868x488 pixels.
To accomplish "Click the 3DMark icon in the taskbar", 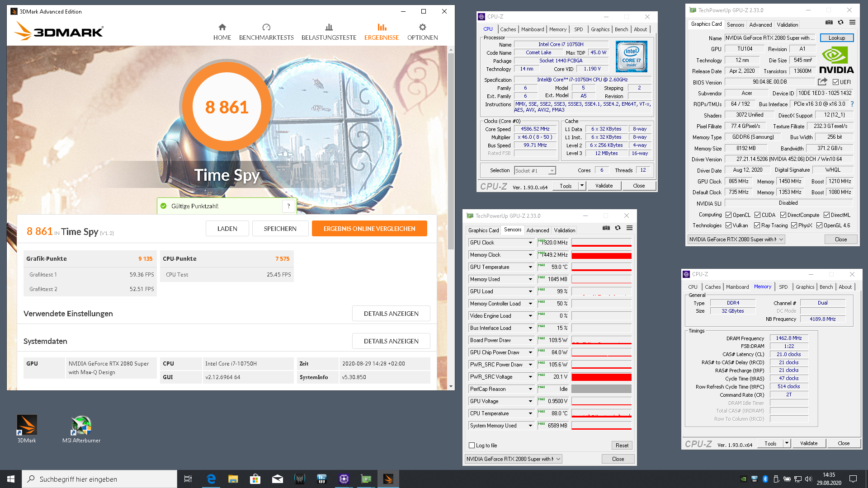I will (388, 479).
